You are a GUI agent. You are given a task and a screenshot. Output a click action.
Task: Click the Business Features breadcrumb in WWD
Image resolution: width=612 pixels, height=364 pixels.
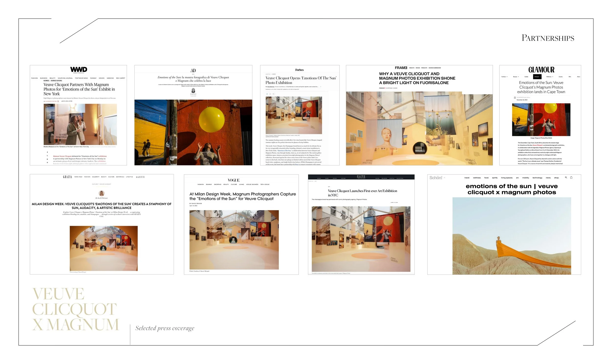coord(57,81)
